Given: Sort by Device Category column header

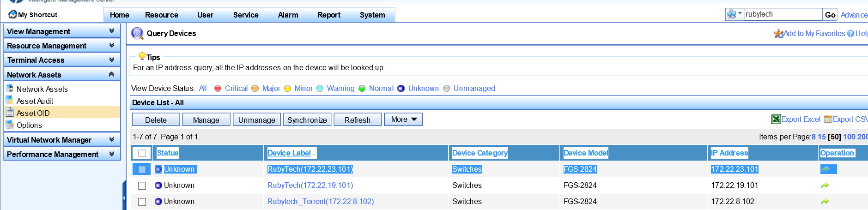Looking at the screenshot, I should click(x=480, y=153).
